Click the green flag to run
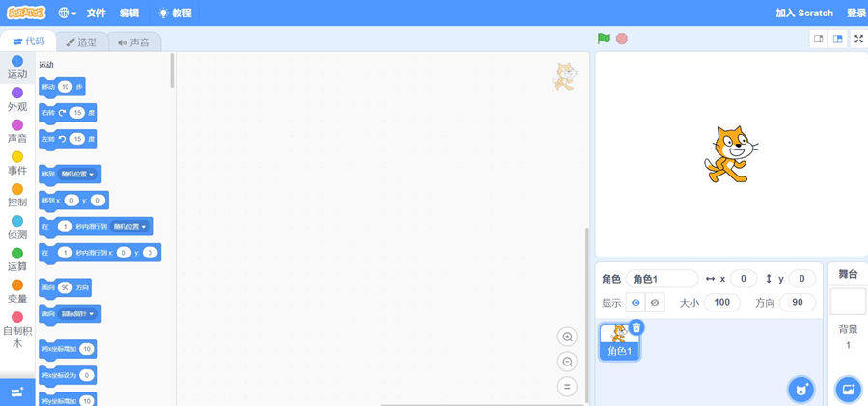 coord(604,39)
